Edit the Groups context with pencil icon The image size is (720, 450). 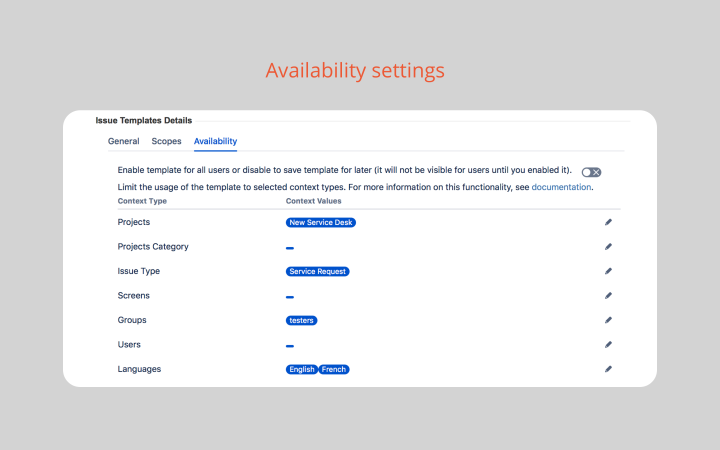(608, 320)
